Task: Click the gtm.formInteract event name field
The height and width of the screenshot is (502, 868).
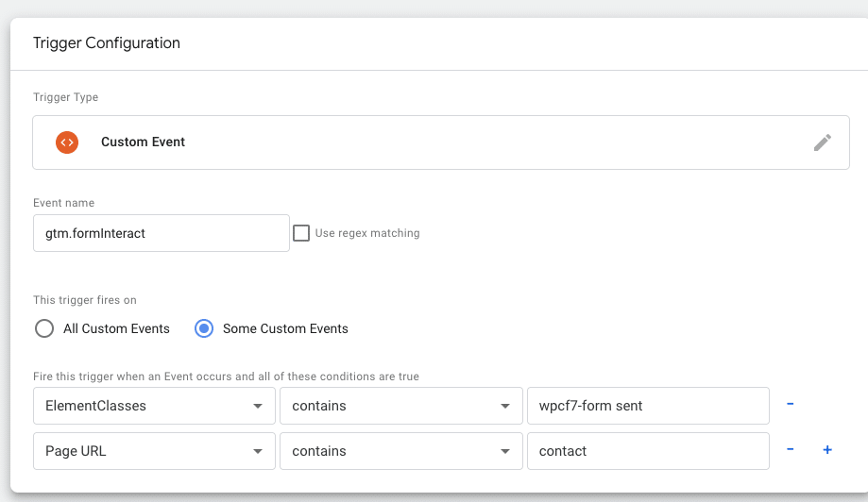Action: coord(161,233)
